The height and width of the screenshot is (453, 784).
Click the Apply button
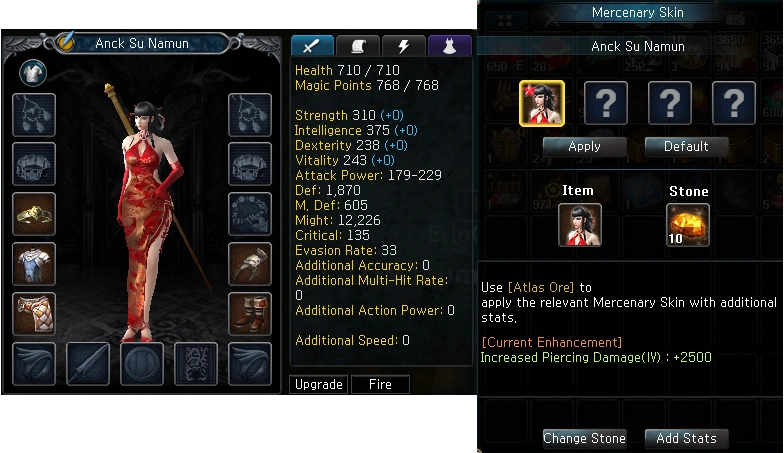pyautogui.click(x=584, y=146)
